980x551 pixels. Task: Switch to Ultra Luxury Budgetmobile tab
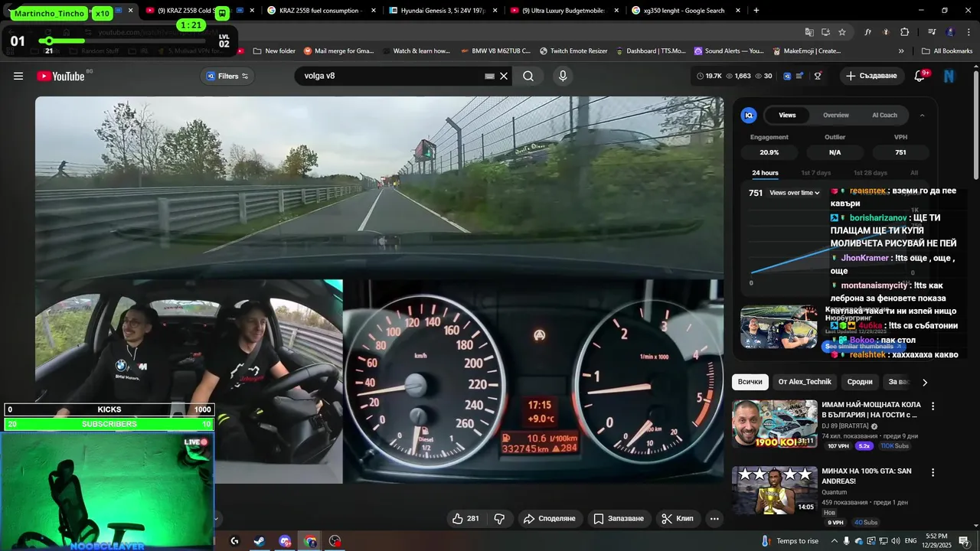click(x=564, y=11)
